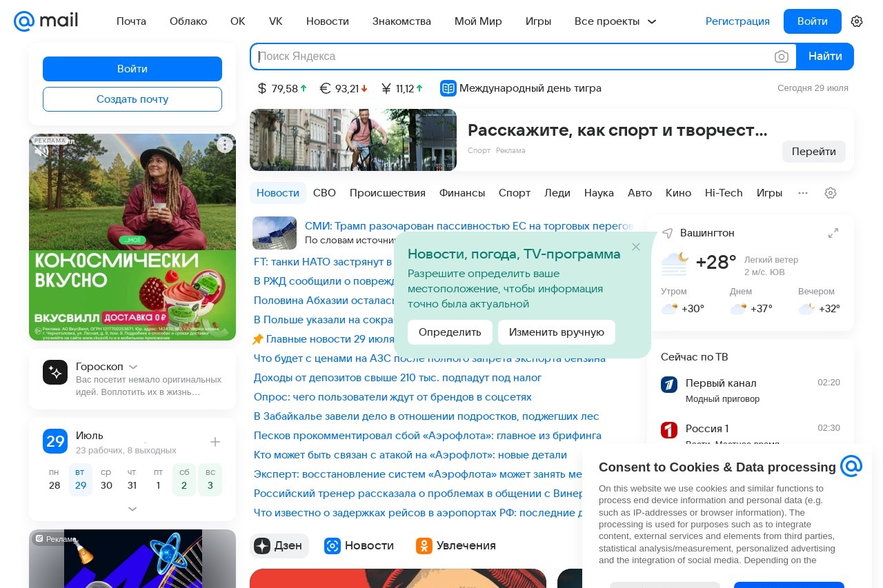Open the Россия 1 channel logo
The width and height of the screenshot is (883, 588).
point(669,430)
